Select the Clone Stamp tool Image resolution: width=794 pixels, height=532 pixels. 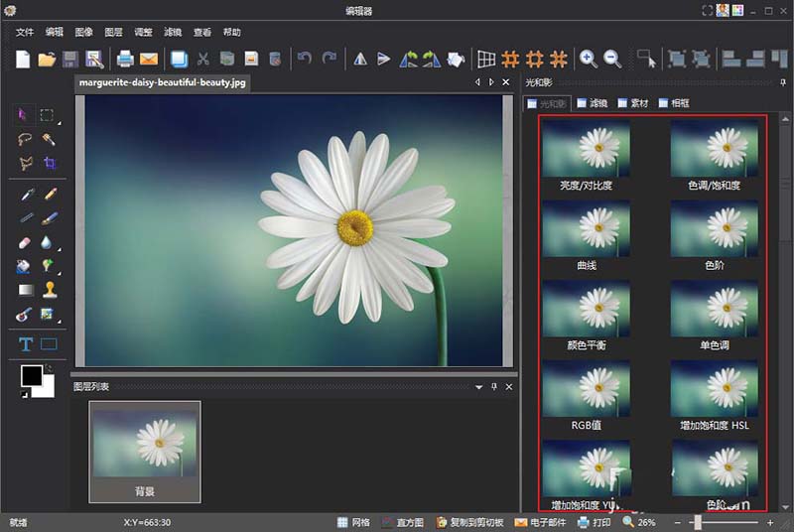pos(49,291)
